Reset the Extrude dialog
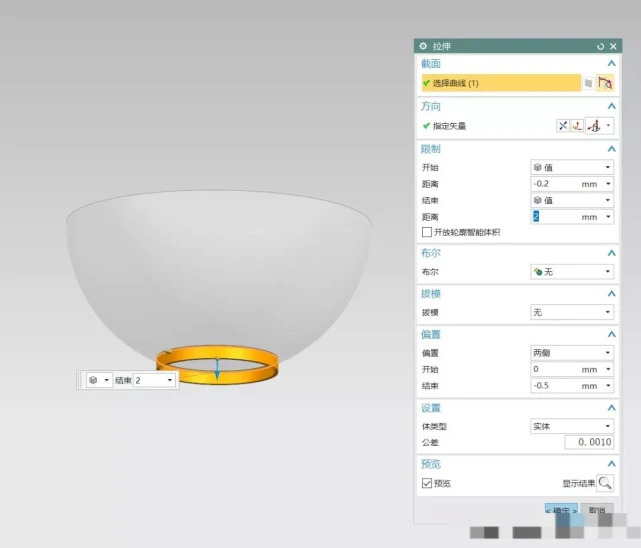641x548 pixels. 601,46
